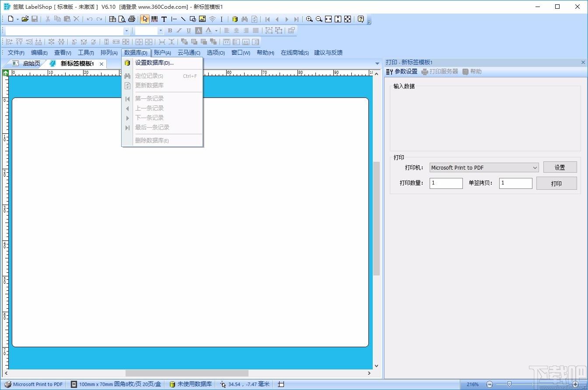Open the 文件(F) menu
This screenshot has width=588, height=390.
click(x=16, y=52)
